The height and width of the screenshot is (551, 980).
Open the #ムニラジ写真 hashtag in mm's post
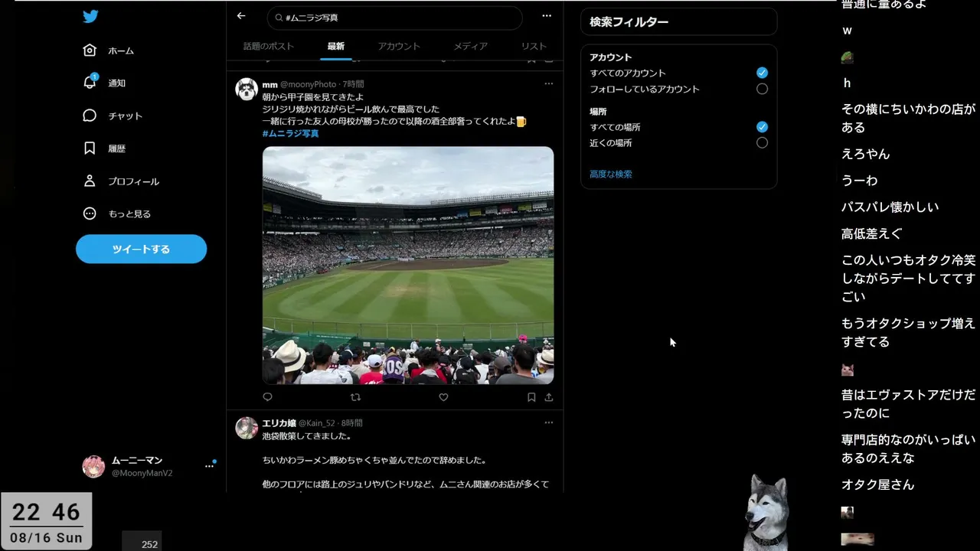tap(290, 133)
